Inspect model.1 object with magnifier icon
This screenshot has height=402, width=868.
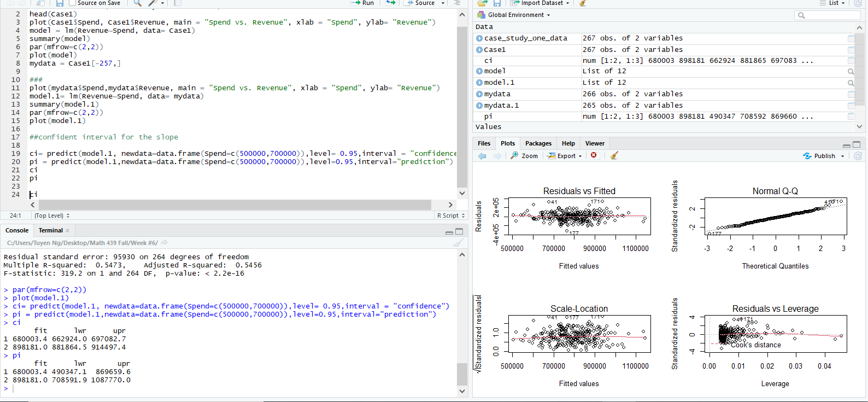(851, 83)
